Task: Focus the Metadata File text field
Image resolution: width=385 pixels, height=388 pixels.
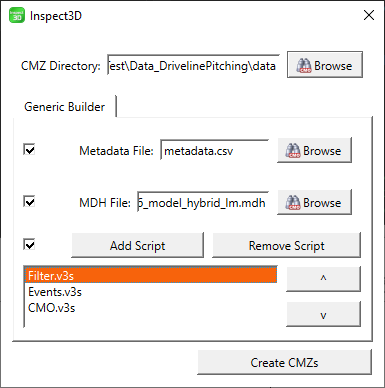Action: (214, 150)
